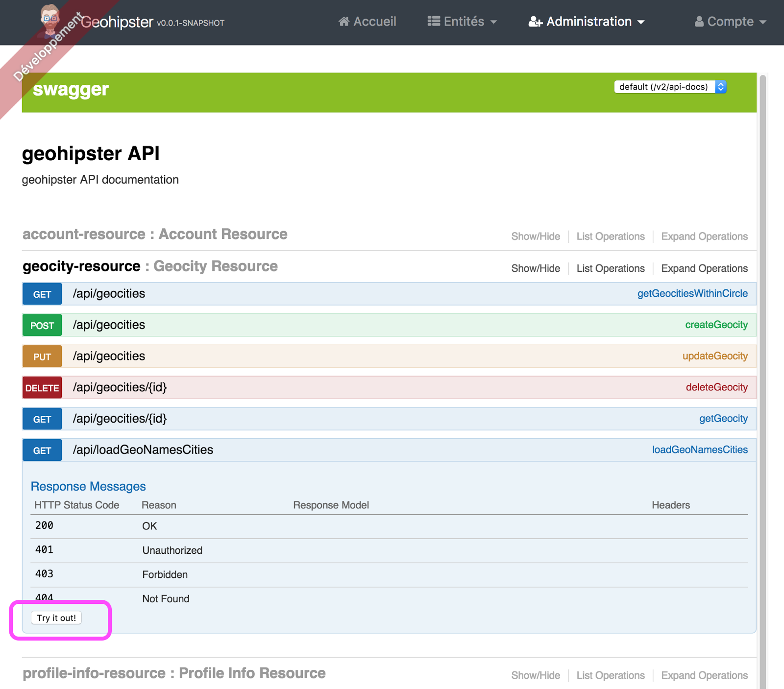Open the getGeocitiesWithinCircle operation link
Image resolution: width=784 pixels, height=689 pixels.
tap(692, 293)
